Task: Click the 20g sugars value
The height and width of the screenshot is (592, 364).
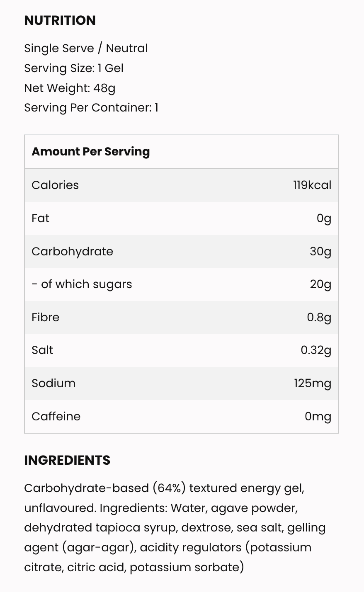Action: click(320, 284)
